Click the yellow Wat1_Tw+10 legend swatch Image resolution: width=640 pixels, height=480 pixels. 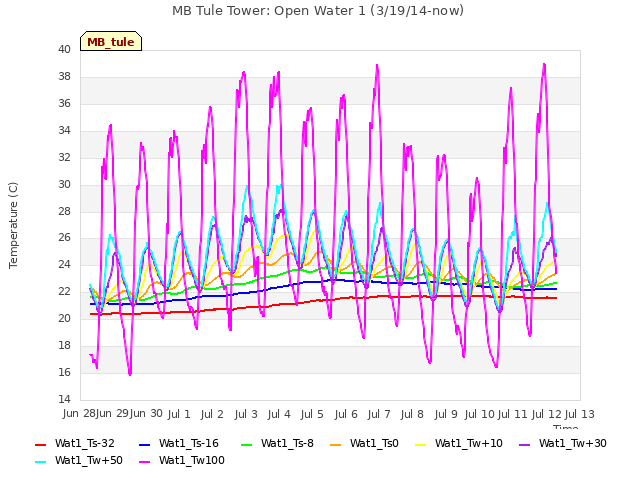420,444
